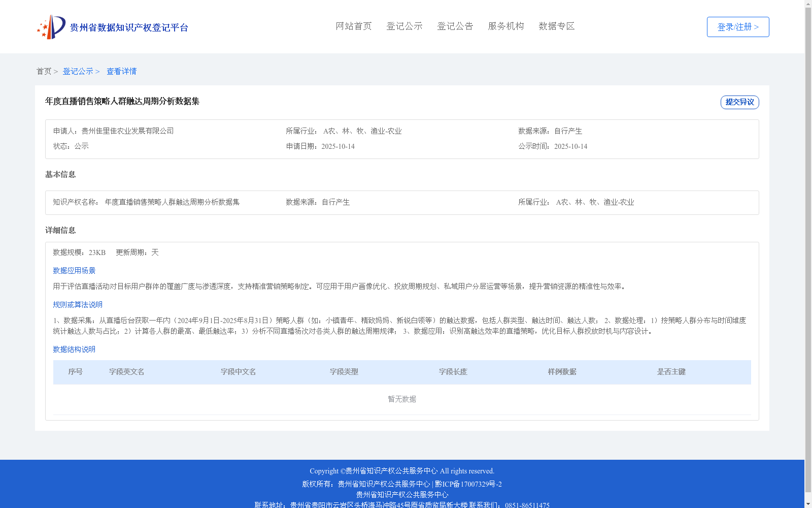
Task: Click 序号 column header
Action: tap(75, 372)
